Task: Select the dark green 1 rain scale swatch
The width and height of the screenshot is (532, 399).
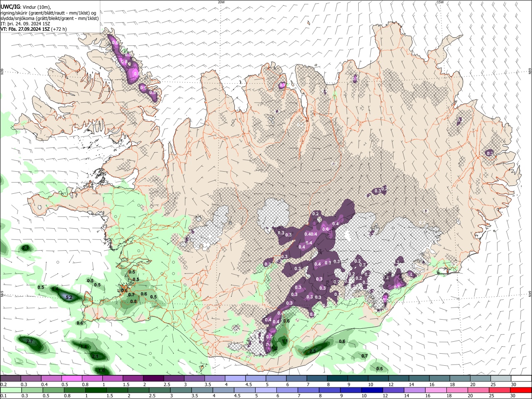Action: [96, 390]
